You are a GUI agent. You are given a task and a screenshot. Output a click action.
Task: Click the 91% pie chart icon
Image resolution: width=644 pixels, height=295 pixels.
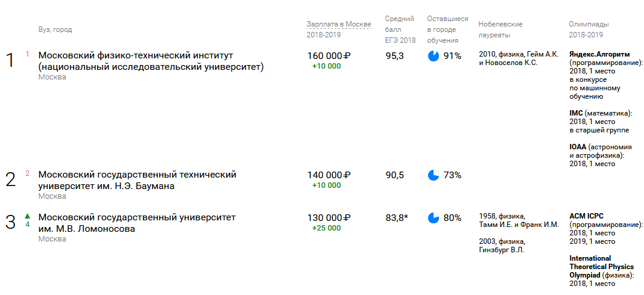point(434,56)
